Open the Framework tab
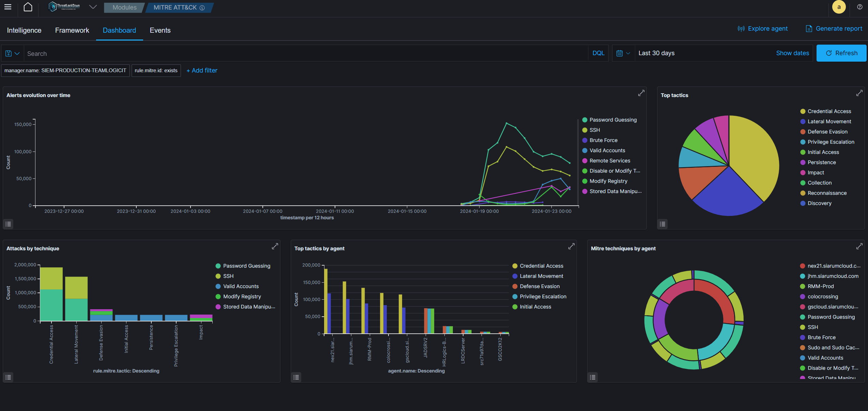The width and height of the screenshot is (868, 411). (x=72, y=30)
